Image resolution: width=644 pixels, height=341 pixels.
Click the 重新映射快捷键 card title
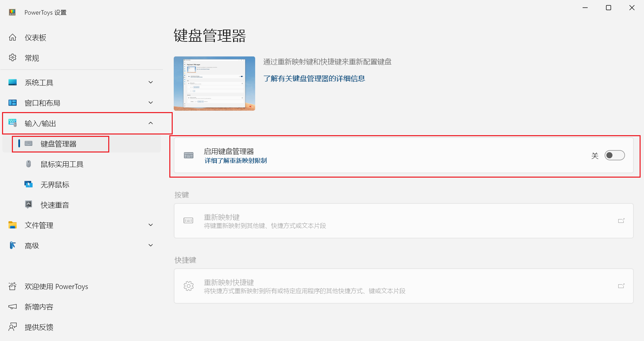(x=229, y=282)
